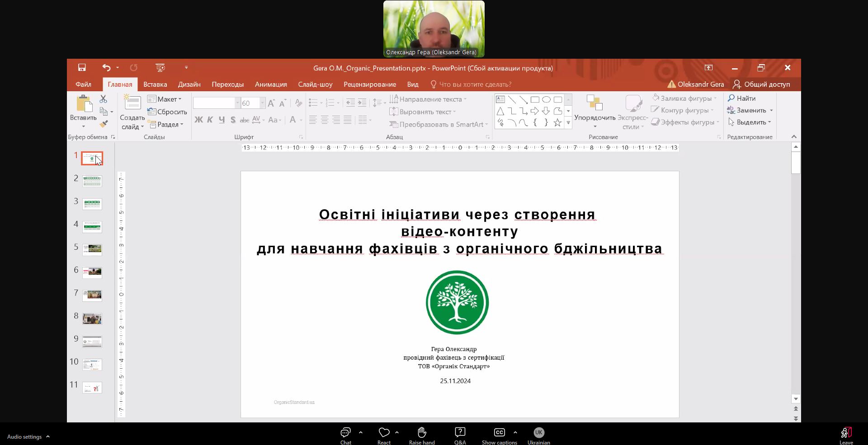
Task: Pick the Rectangle shape from the gallery
Action: coord(535,99)
